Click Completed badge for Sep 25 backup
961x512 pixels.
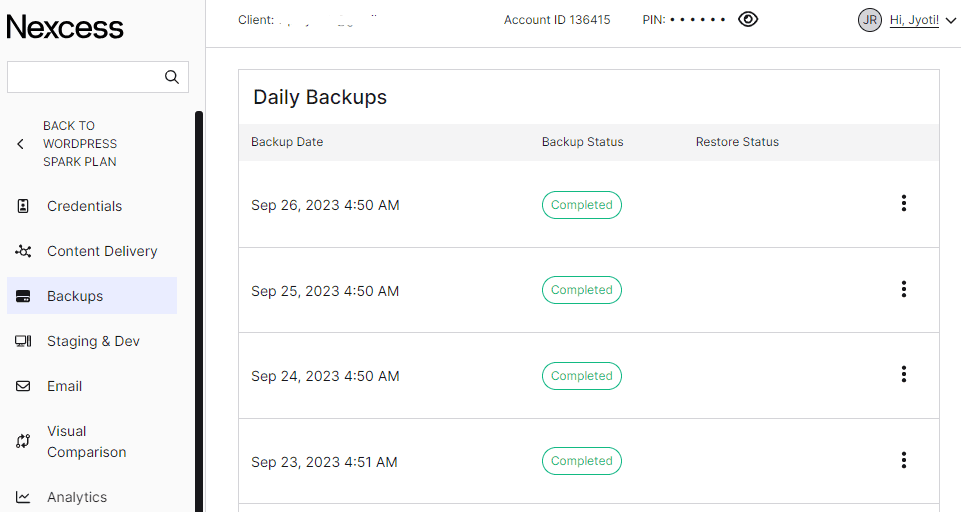point(582,290)
